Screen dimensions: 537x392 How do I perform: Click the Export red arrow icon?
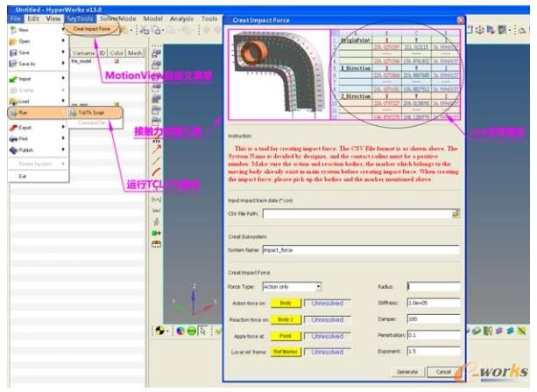13,128
